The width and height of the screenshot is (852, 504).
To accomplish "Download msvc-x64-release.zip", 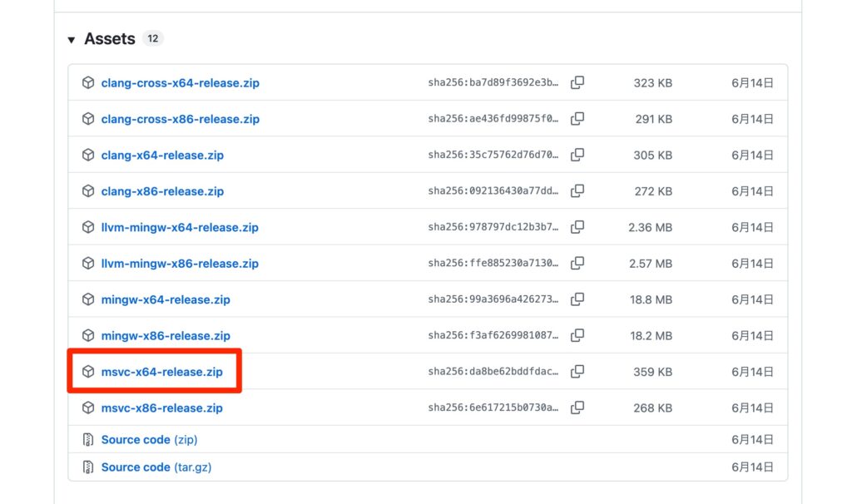I will pos(161,372).
